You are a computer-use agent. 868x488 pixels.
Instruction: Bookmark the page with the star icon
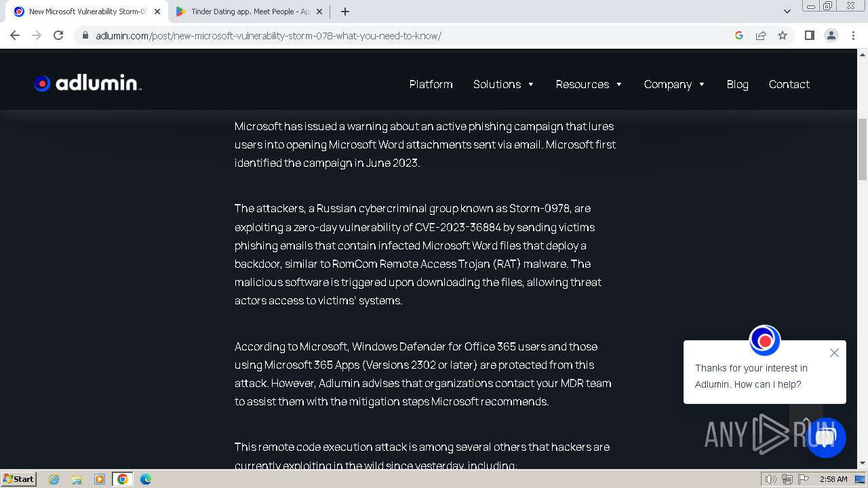tap(783, 35)
